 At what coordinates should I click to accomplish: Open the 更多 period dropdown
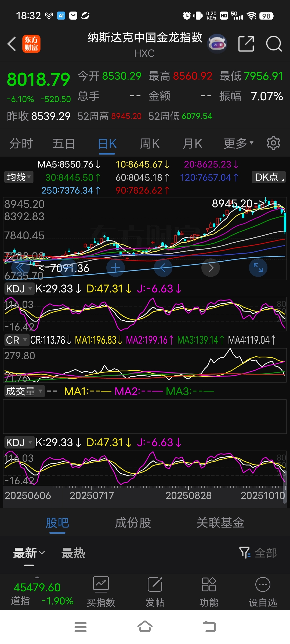[x=238, y=143]
